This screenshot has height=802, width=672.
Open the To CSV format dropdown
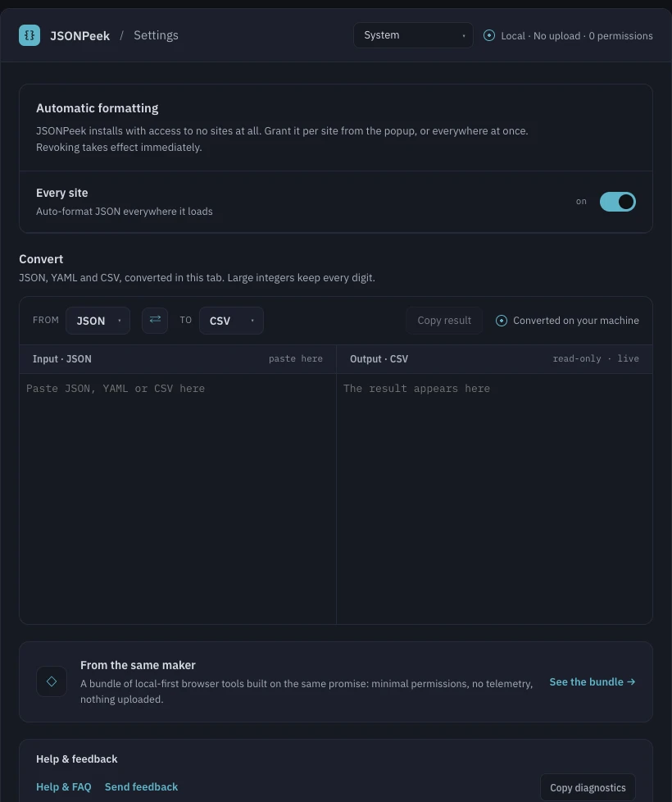coord(231,320)
